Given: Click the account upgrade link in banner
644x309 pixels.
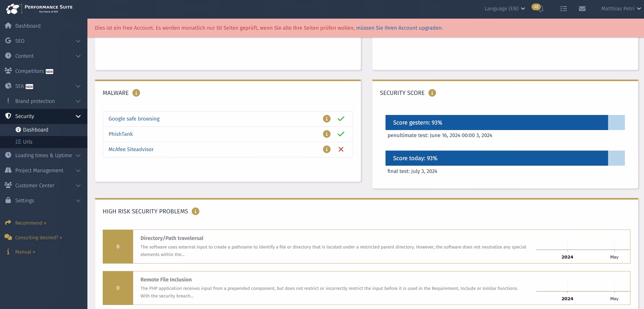Looking at the screenshot, I should pos(398,28).
